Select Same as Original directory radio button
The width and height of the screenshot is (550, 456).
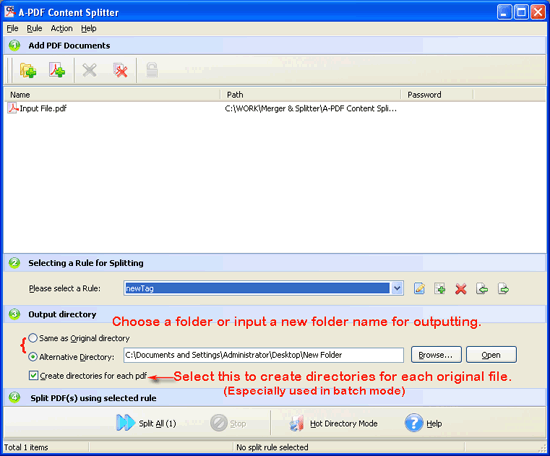click(33, 338)
